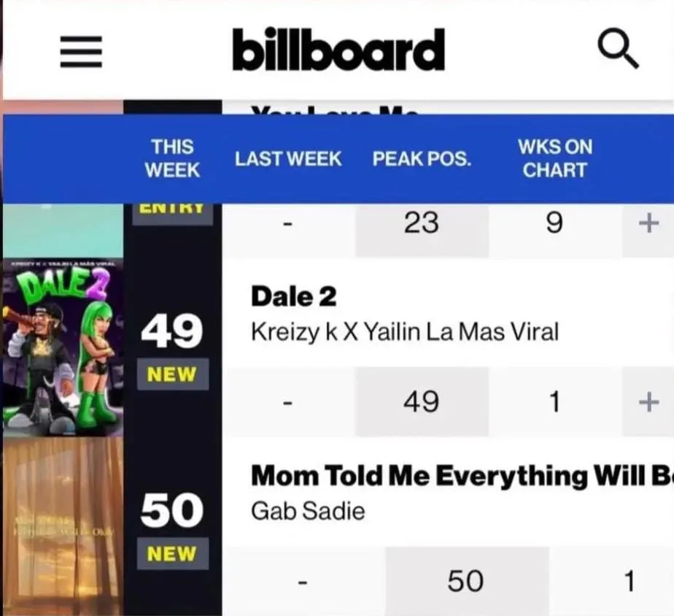Click the rank 49 chart position number
The width and height of the screenshot is (674, 616).
click(x=172, y=331)
